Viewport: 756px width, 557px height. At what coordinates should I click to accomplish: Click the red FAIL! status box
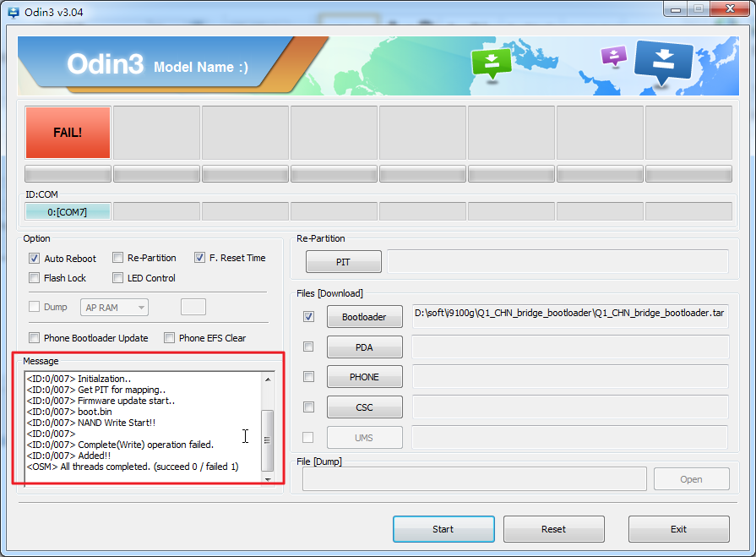(68, 133)
